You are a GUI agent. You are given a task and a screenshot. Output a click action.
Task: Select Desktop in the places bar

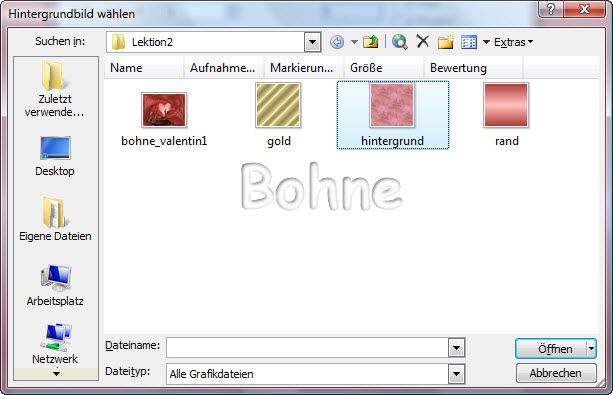pyautogui.click(x=55, y=156)
